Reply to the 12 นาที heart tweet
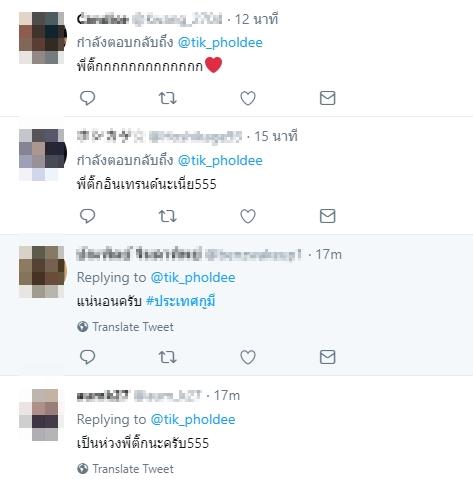The width and height of the screenshot is (473, 485). (88, 98)
